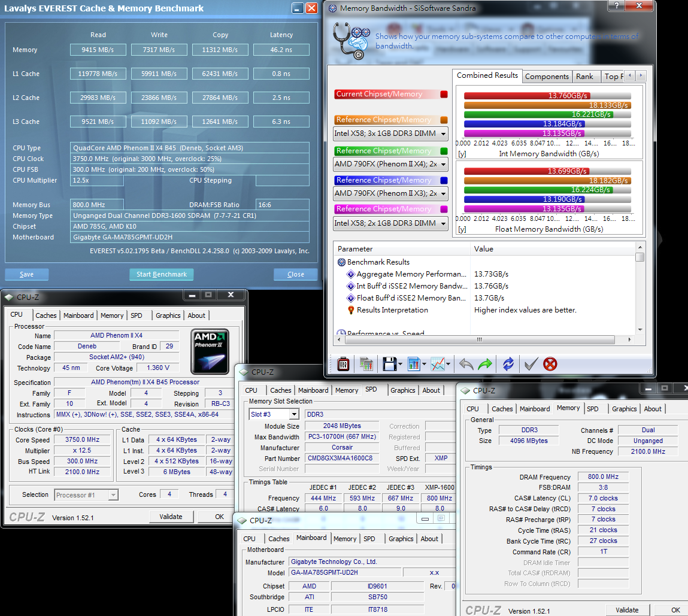Toggle the orange Reference Chipset/Memory swatch

pos(444,120)
